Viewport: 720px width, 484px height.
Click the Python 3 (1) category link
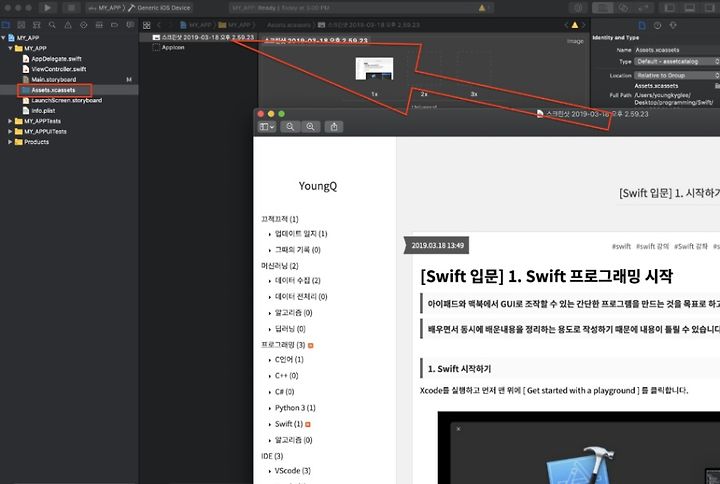click(295, 408)
